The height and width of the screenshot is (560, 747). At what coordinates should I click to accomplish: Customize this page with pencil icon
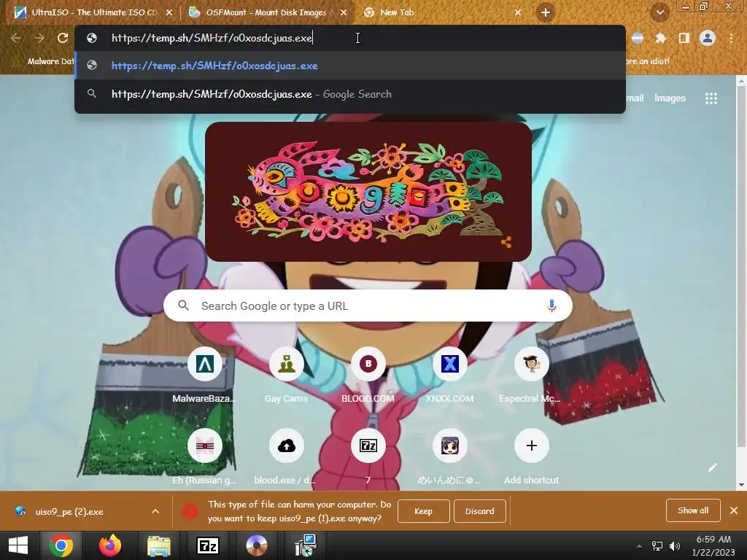tap(712, 467)
